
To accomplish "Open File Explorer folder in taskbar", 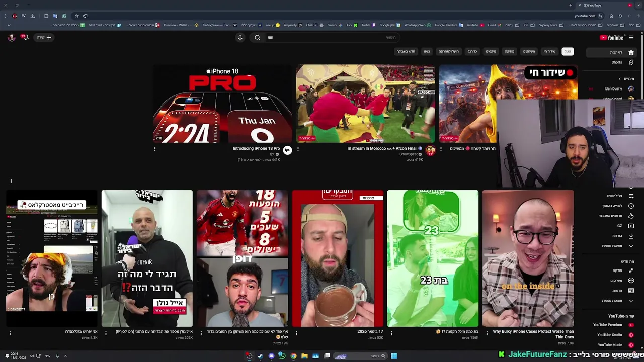I will pos(304,356).
